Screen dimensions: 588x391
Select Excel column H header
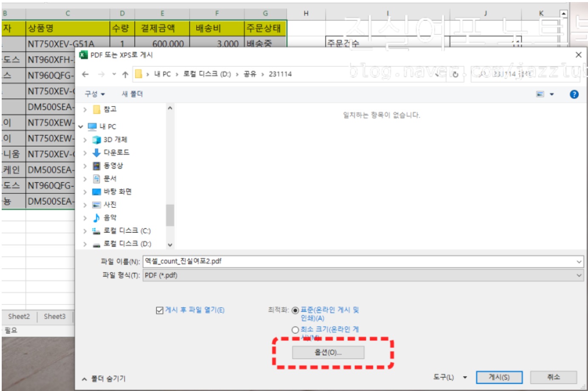[306, 14]
